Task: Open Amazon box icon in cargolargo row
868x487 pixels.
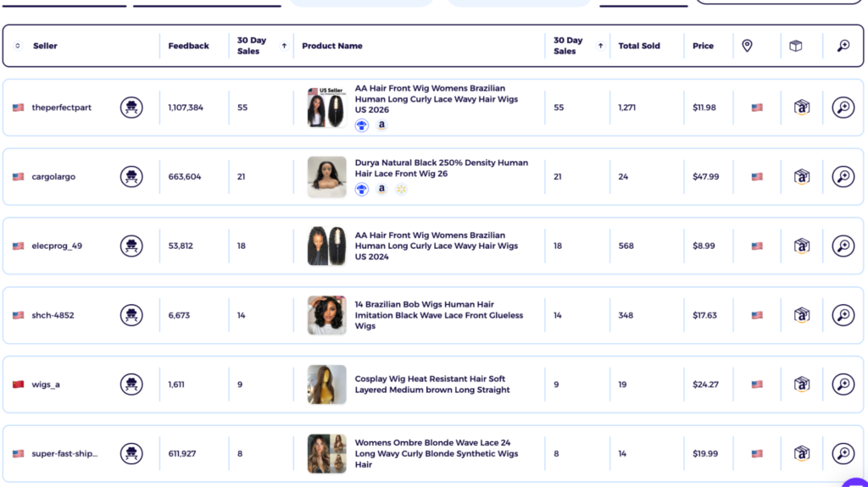Action: coord(802,176)
